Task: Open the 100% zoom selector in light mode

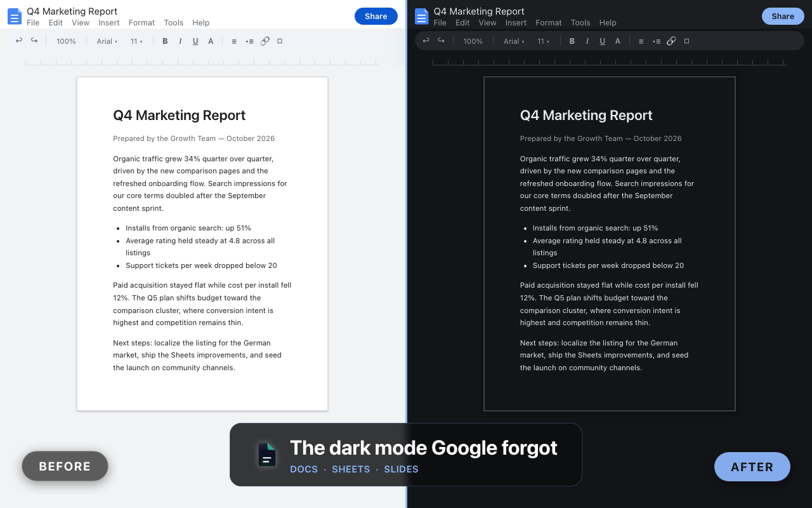Action: click(x=66, y=41)
